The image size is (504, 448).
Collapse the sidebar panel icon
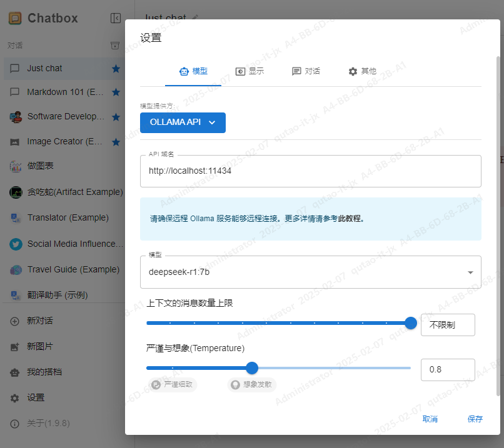click(116, 18)
